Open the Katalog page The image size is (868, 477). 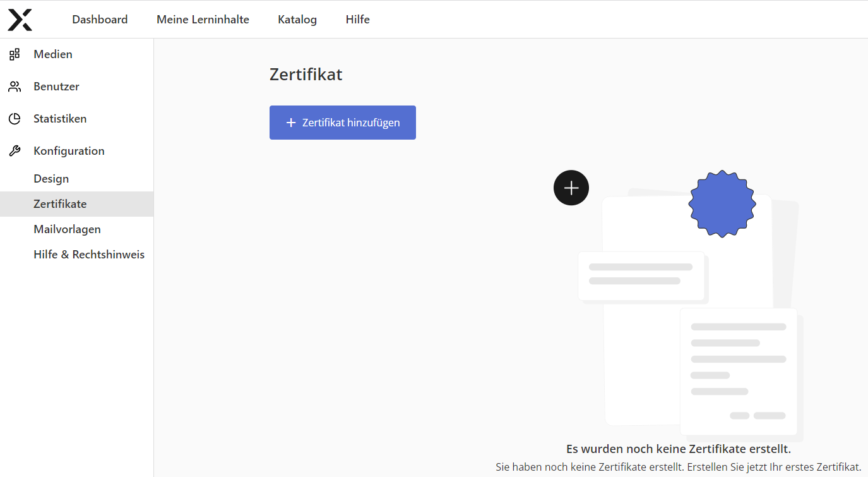297,20
